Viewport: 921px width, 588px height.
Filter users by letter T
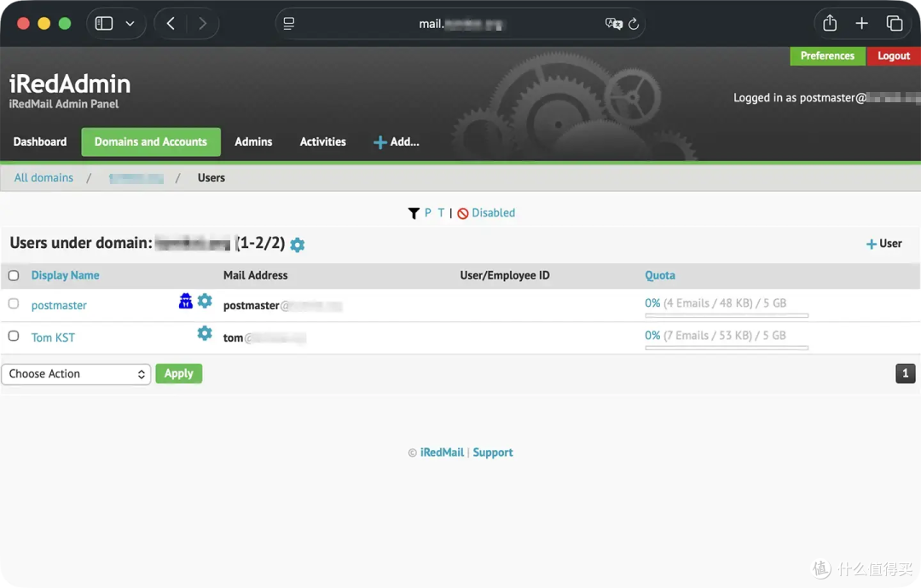point(441,212)
